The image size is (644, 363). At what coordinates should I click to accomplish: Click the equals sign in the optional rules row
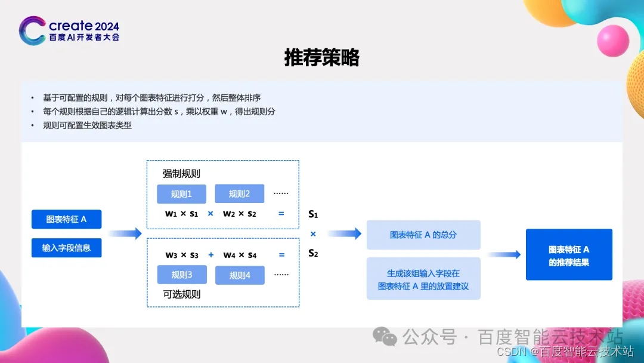[x=281, y=255]
